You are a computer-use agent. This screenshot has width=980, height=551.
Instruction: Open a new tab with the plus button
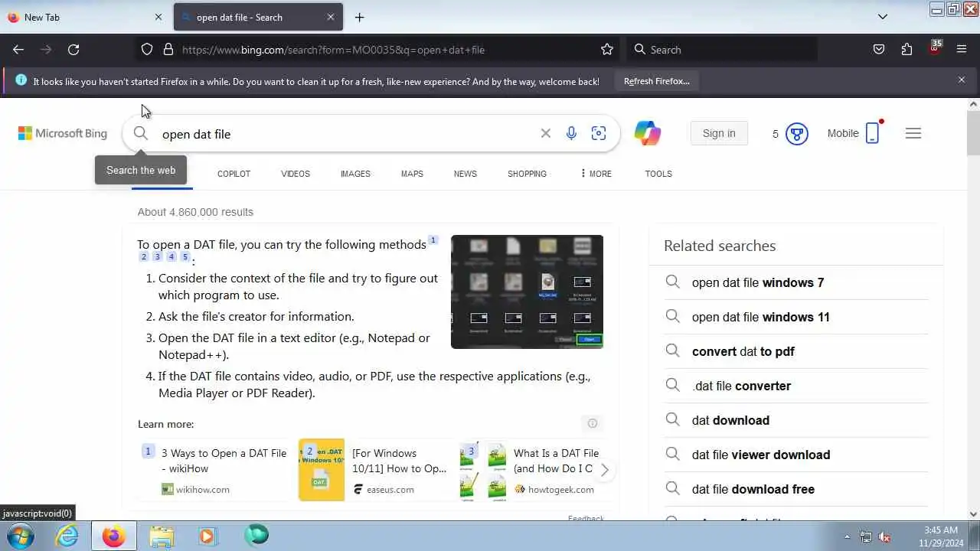click(x=359, y=17)
